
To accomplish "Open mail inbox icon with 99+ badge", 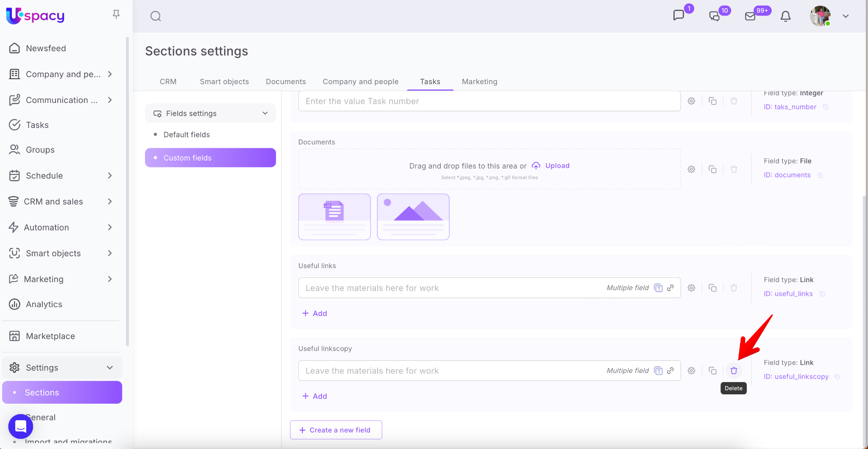I will click(750, 16).
